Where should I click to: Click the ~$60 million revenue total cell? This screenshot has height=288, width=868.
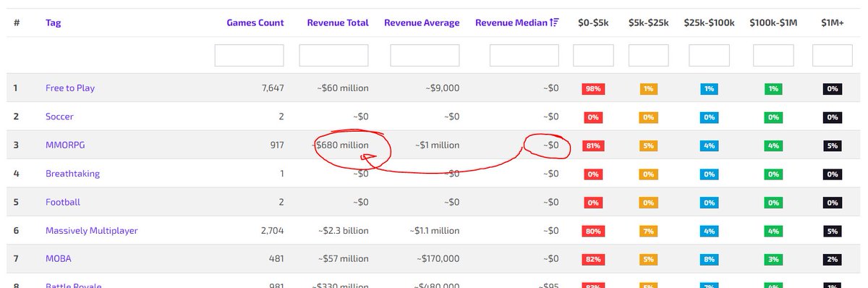point(343,88)
